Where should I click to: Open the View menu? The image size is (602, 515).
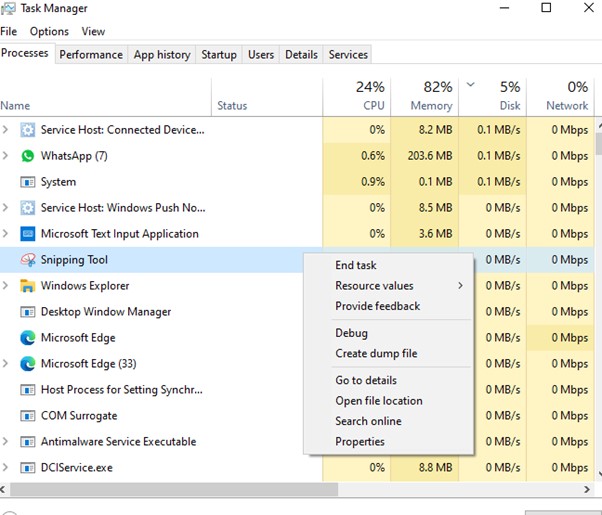coord(93,31)
